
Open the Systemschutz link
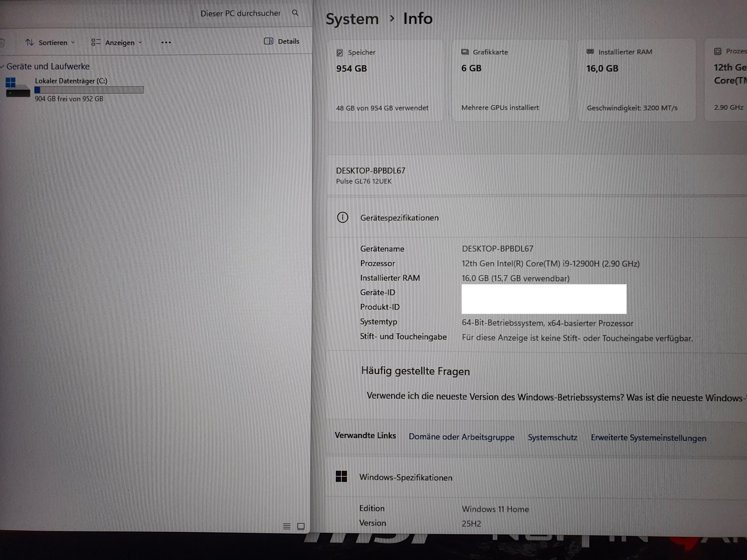click(552, 437)
